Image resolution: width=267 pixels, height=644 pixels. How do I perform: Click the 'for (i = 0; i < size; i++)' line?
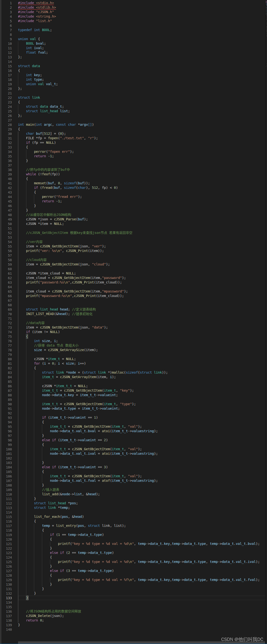coord(60,363)
